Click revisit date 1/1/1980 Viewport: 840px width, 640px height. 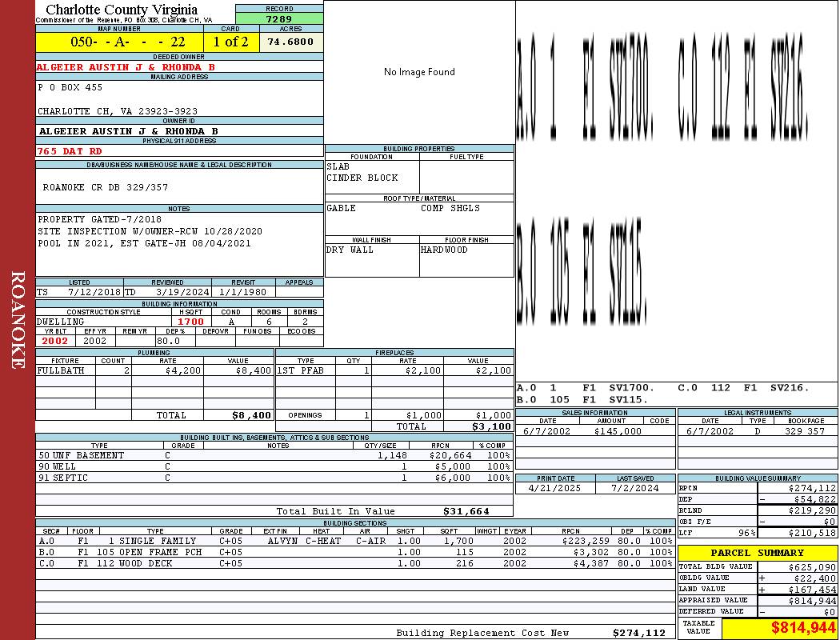[x=242, y=293]
